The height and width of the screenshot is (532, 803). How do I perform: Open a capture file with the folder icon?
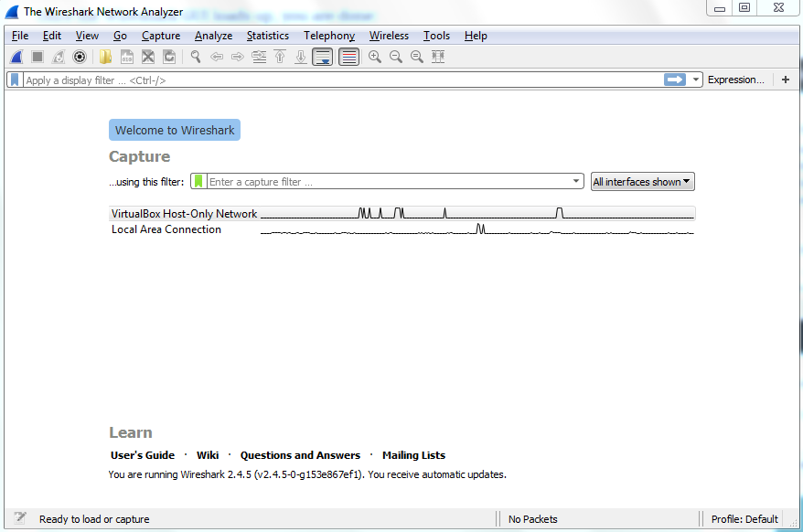click(x=105, y=57)
